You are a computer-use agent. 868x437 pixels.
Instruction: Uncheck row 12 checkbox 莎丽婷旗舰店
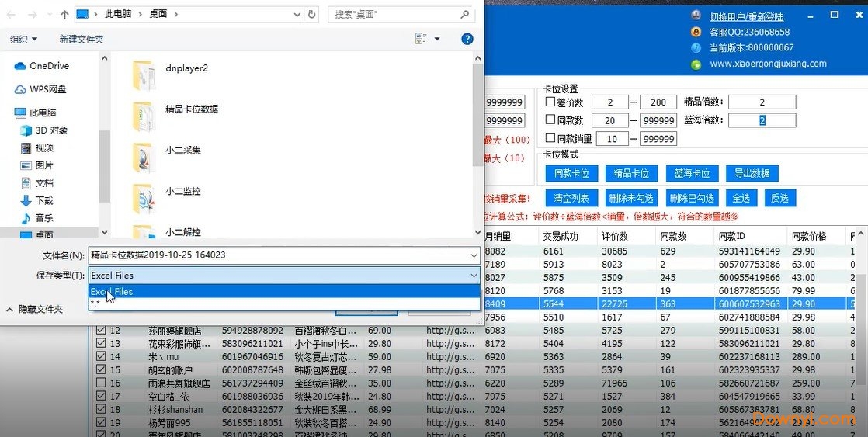(101, 330)
